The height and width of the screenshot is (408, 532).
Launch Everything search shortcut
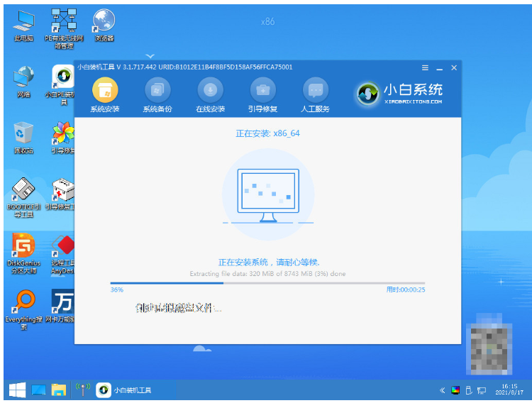pyautogui.click(x=23, y=305)
